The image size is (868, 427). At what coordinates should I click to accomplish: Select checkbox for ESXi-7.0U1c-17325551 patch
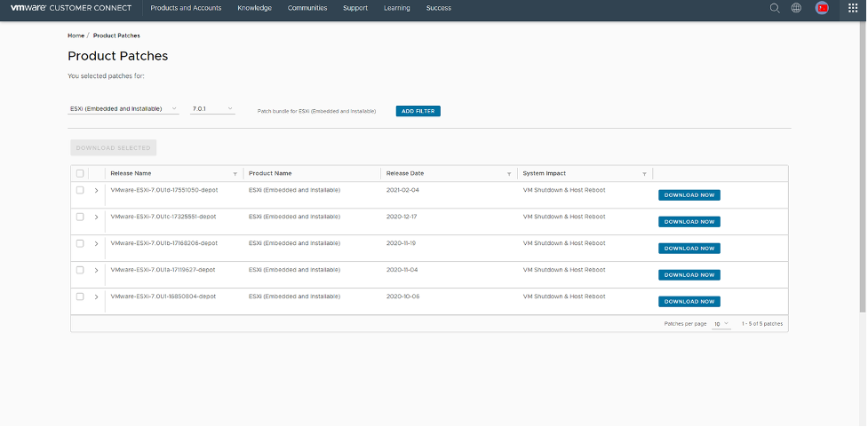pyautogui.click(x=80, y=217)
